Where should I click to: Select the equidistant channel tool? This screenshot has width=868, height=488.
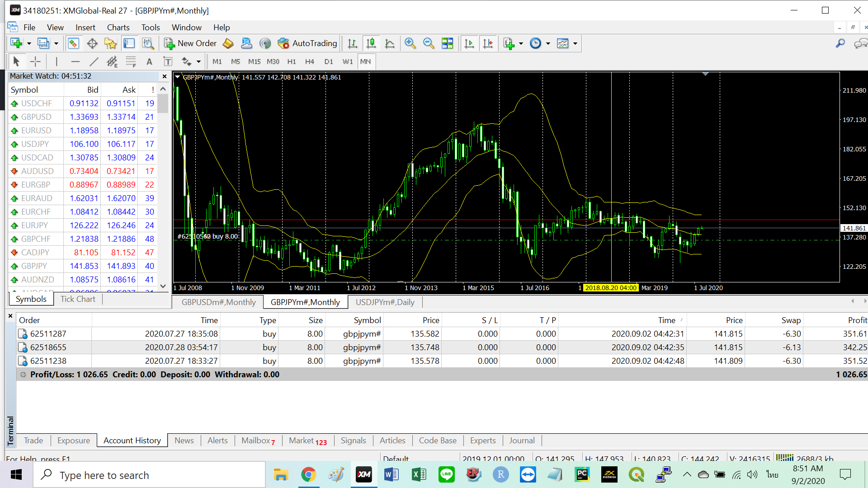click(x=112, y=61)
